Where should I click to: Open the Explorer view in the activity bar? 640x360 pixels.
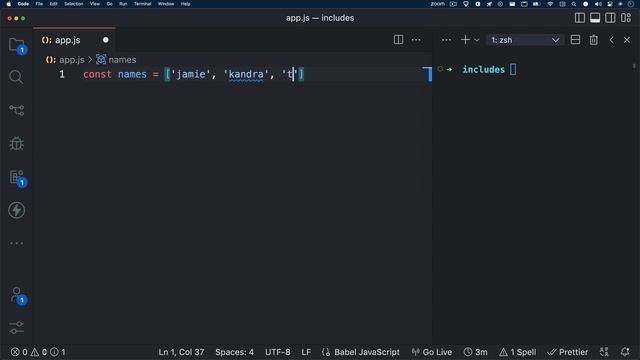16,45
